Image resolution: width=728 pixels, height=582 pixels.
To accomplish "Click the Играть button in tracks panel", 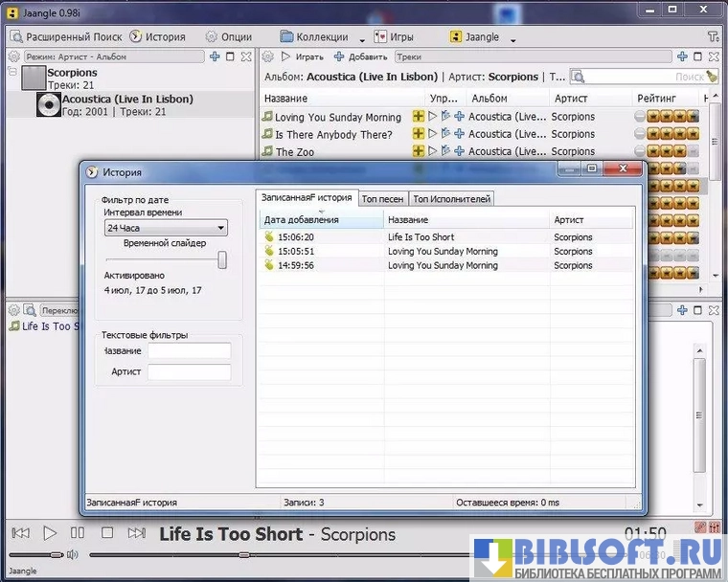I will click(x=303, y=56).
